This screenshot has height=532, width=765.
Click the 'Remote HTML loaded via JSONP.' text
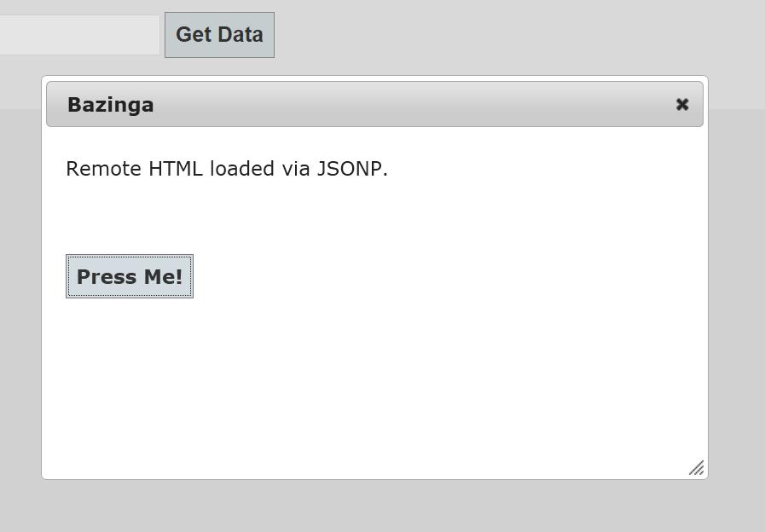point(226,169)
